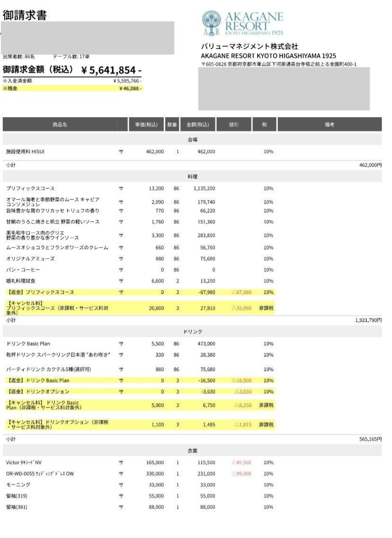The height and width of the screenshot is (538, 392).
Task: Click the 【返金】プリフィックスコース highlighted row name
Action: 40,292
